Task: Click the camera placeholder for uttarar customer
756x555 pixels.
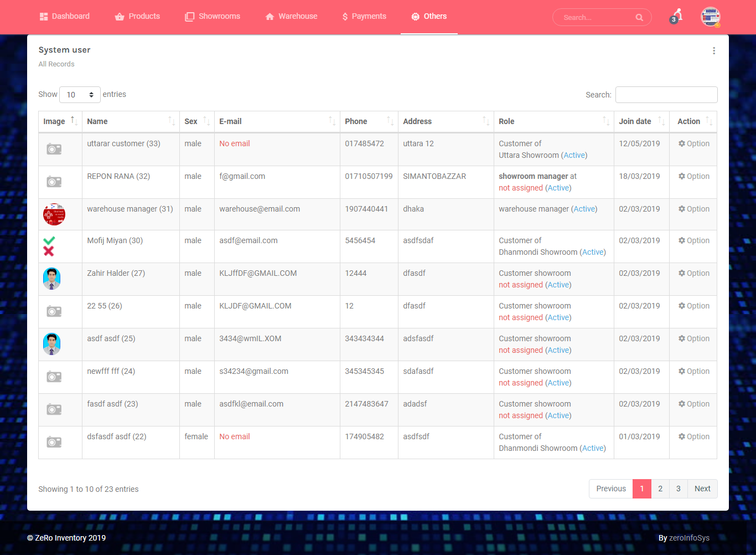Action: point(54,149)
